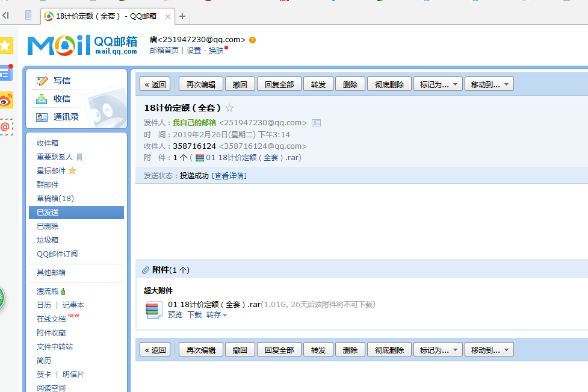Click the browser back sidebar toggle icon
This screenshot has width=588, height=392.
click(5, 16)
